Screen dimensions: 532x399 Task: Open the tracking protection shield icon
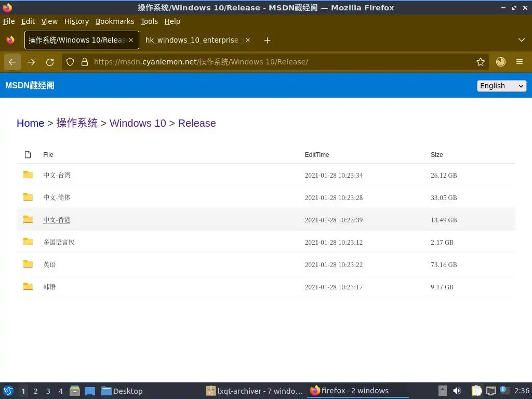pyautogui.click(x=70, y=62)
